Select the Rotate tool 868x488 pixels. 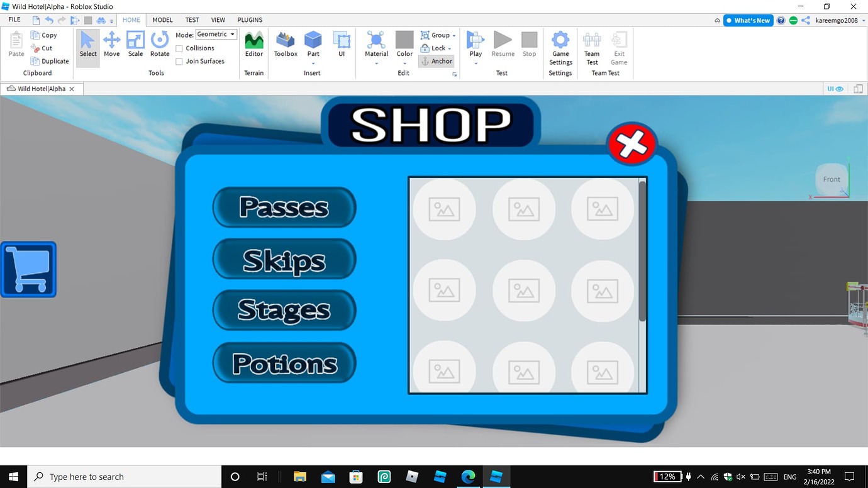pos(160,45)
